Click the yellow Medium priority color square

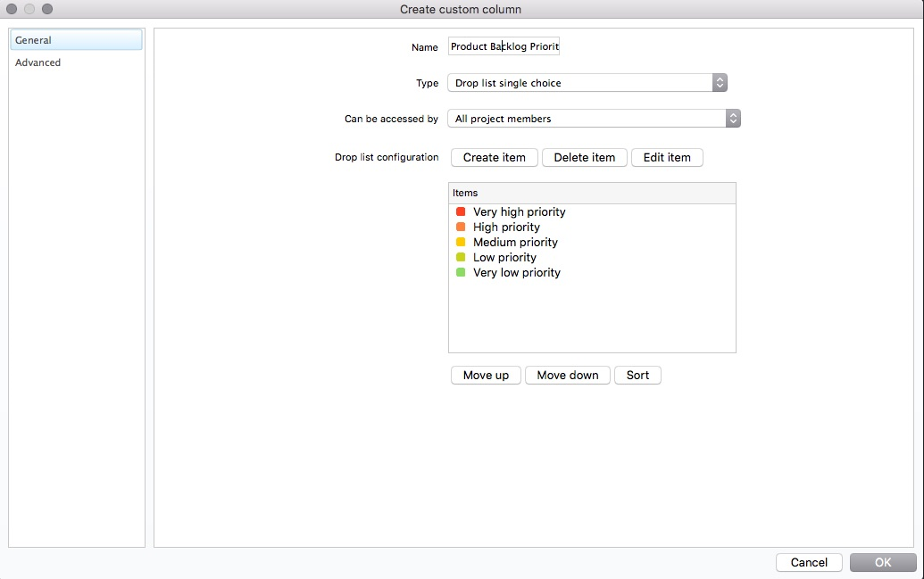tap(461, 242)
